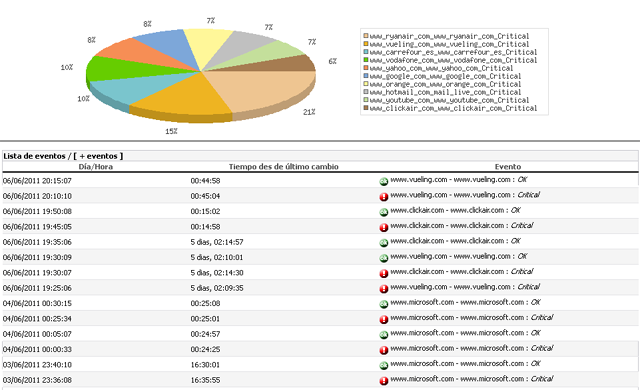Click the green OK icon for 19:30:09 event
Screen dimensions: 640x390
pos(384,258)
